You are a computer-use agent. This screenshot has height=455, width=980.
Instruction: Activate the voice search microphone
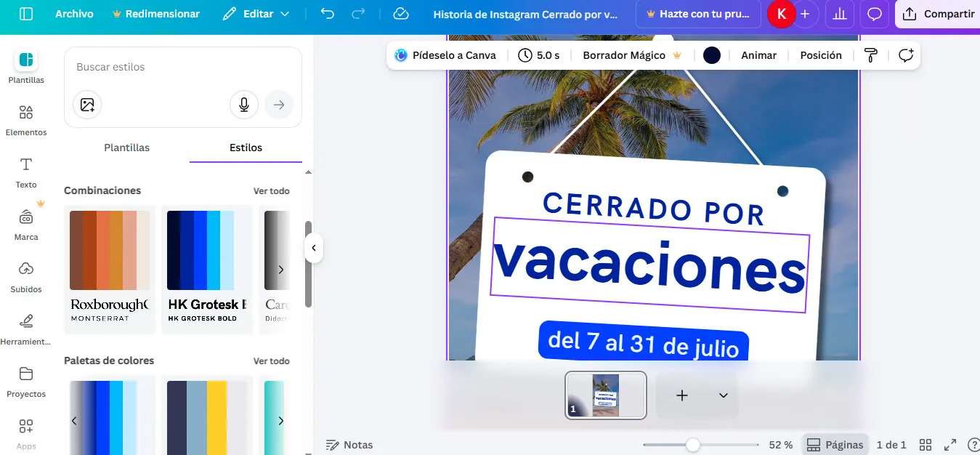click(243, 105)
